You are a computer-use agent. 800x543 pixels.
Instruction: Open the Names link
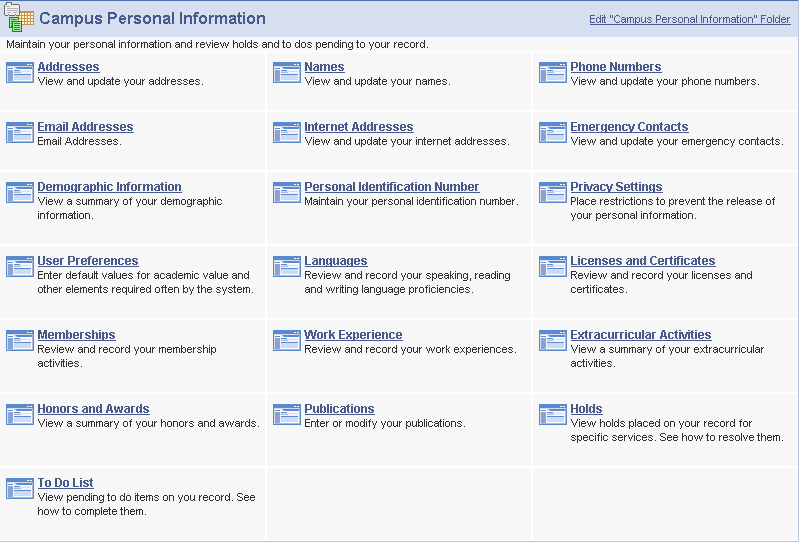324,67
